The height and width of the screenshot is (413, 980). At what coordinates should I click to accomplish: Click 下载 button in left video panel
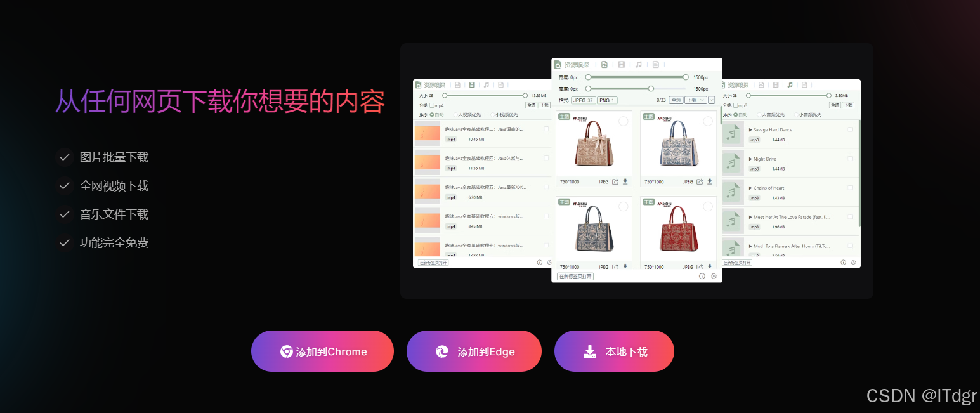544,105
